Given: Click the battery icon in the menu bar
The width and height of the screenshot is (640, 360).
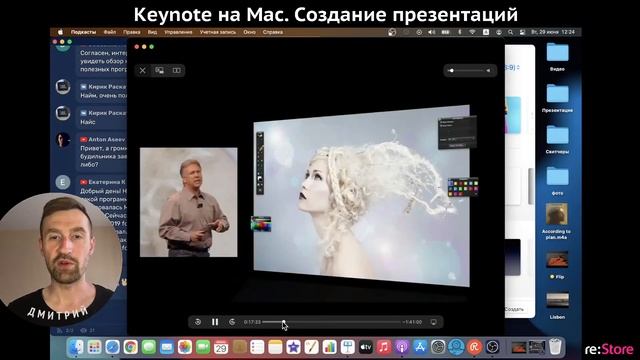Looking at the screenshot, I should tap(445, 32).
